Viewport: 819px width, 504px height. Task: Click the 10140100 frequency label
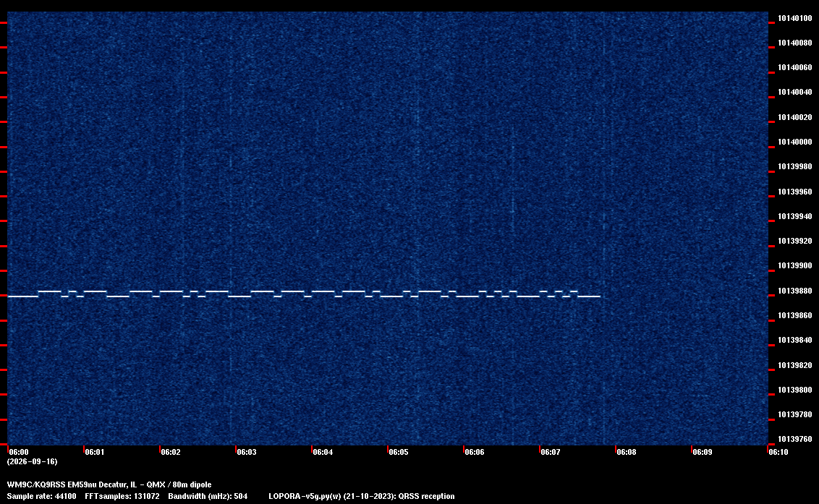point(795,18)
